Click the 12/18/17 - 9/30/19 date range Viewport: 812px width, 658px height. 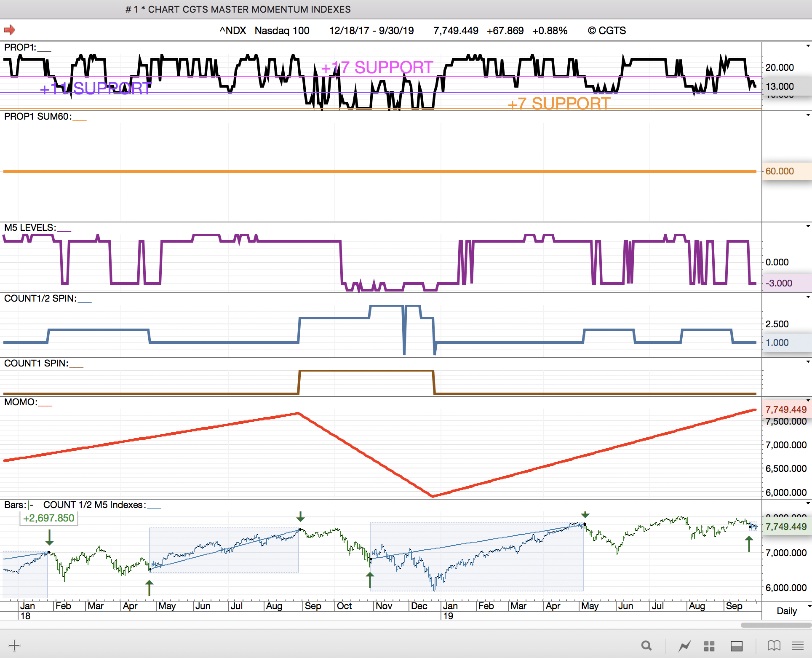[x=371, y=31]
